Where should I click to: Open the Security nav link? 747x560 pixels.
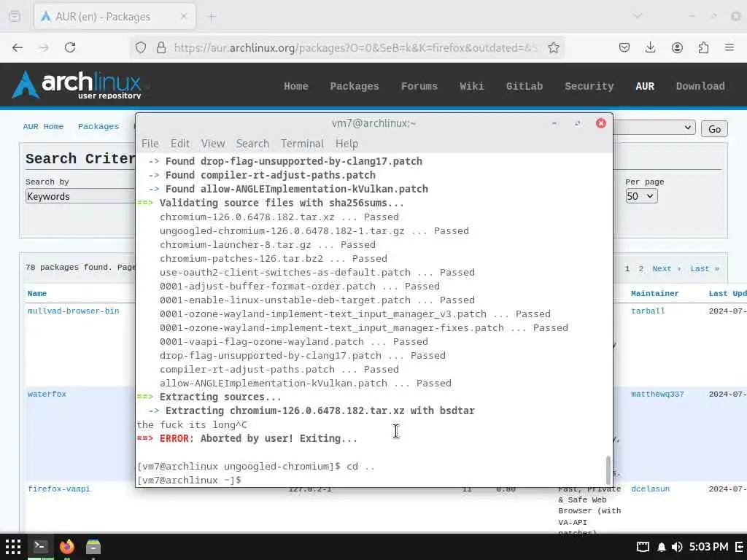pos(589,86)
